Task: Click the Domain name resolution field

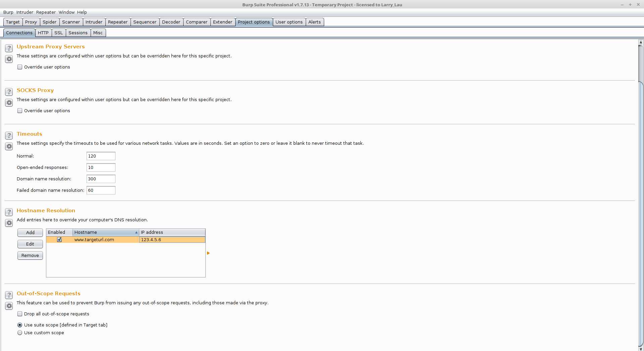Action: pos(101,179)
